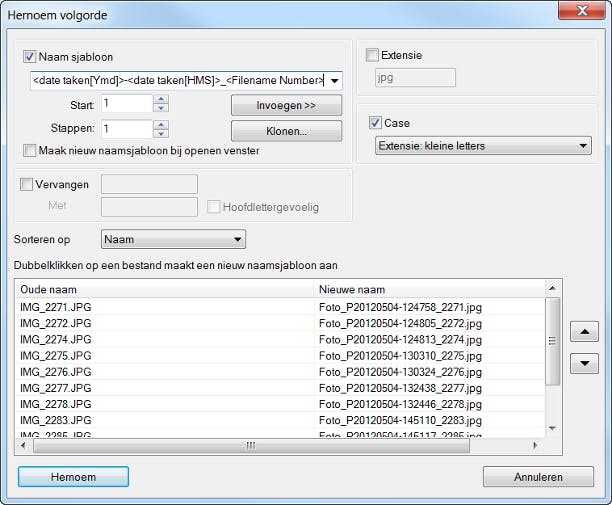Select row IMG_2275.JPG
The width and height of the screenshot is (612, 505).
[x=55, y=356]
